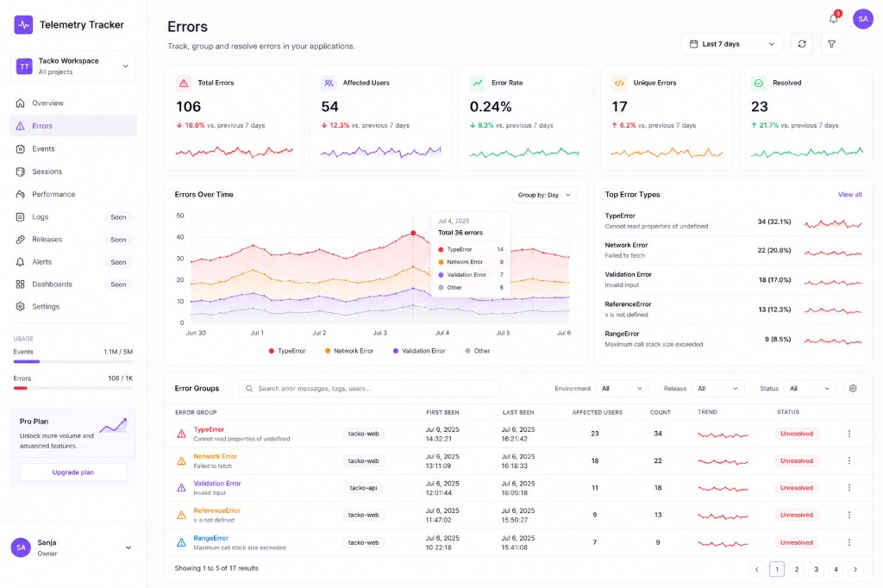This screenshot has width=883, height=588.
Task: Go to next page arrow
Action: click(855, 569)
